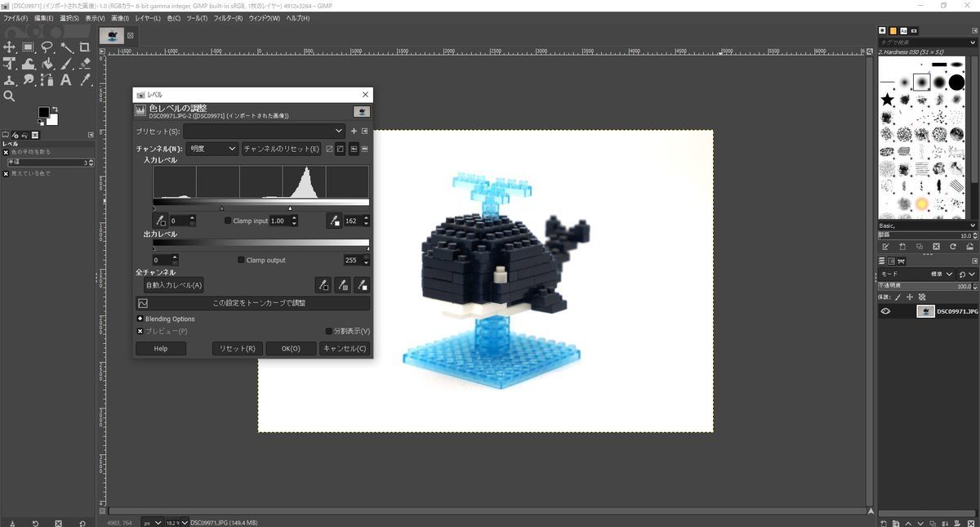Toggle Clamp input checkbox
The height and width of the screenshot is (527, 980).
click(228, 221)
